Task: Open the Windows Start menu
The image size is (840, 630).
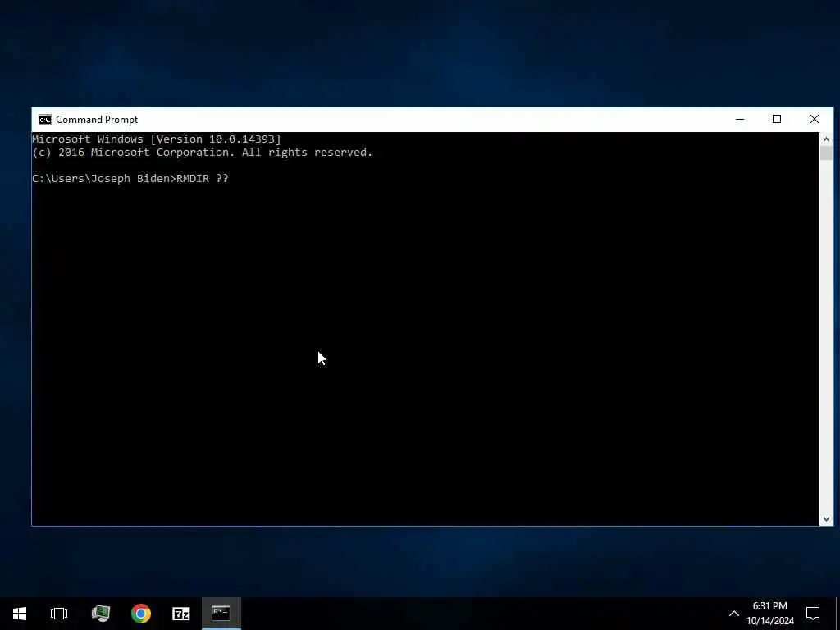Action: click(20, 614)
